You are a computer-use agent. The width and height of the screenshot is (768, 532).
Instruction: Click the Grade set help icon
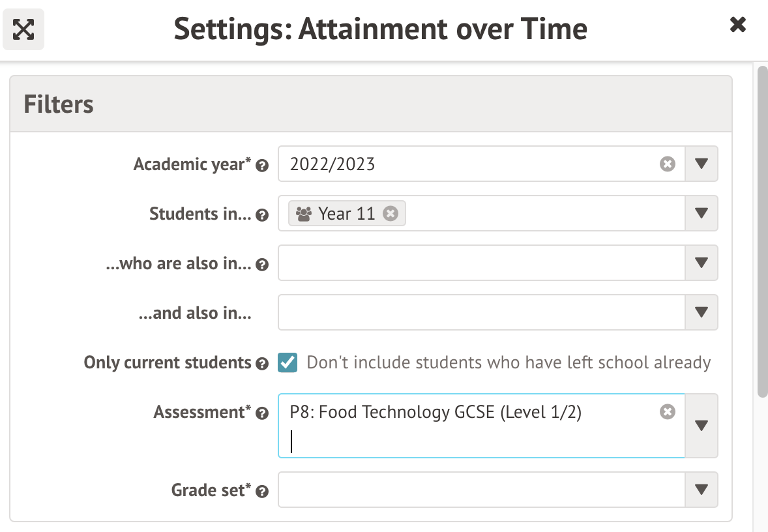click(x=262, y=492)
